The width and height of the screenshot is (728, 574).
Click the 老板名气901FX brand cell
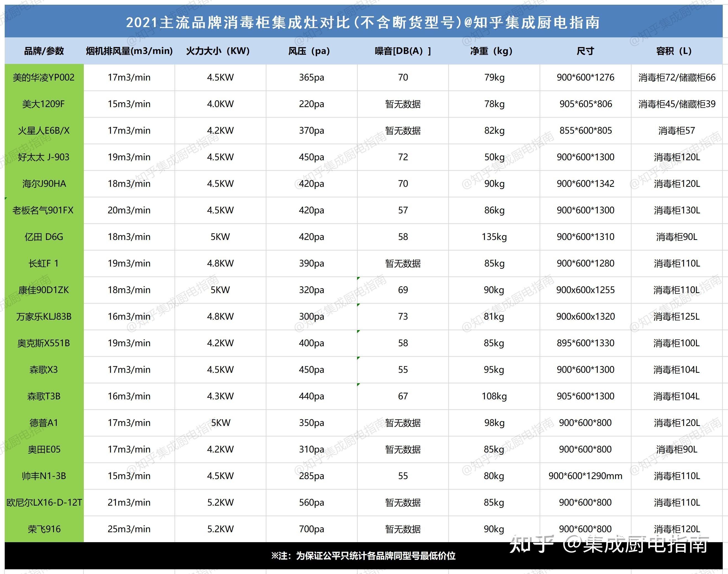(44, 210)
